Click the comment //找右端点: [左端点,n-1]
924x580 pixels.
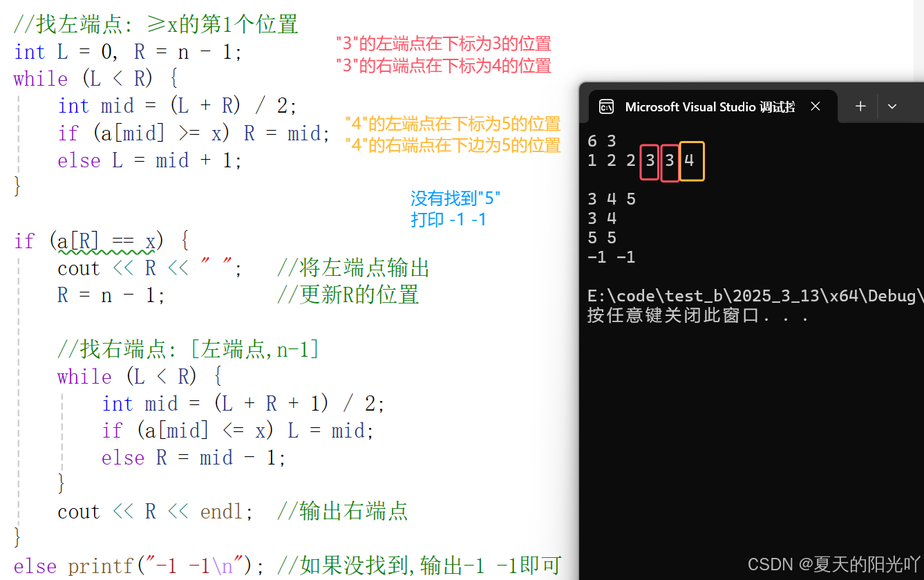tap(189, 350)
